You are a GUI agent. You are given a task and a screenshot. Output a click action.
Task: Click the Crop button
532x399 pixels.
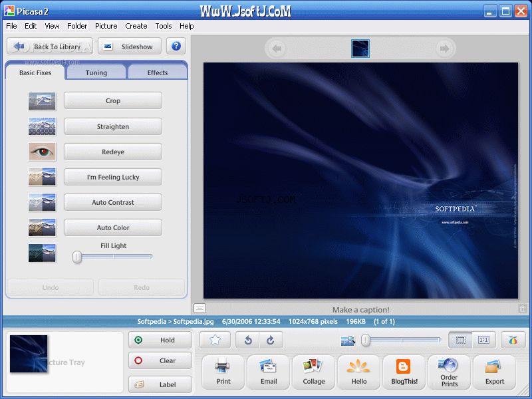pos(113,100)
